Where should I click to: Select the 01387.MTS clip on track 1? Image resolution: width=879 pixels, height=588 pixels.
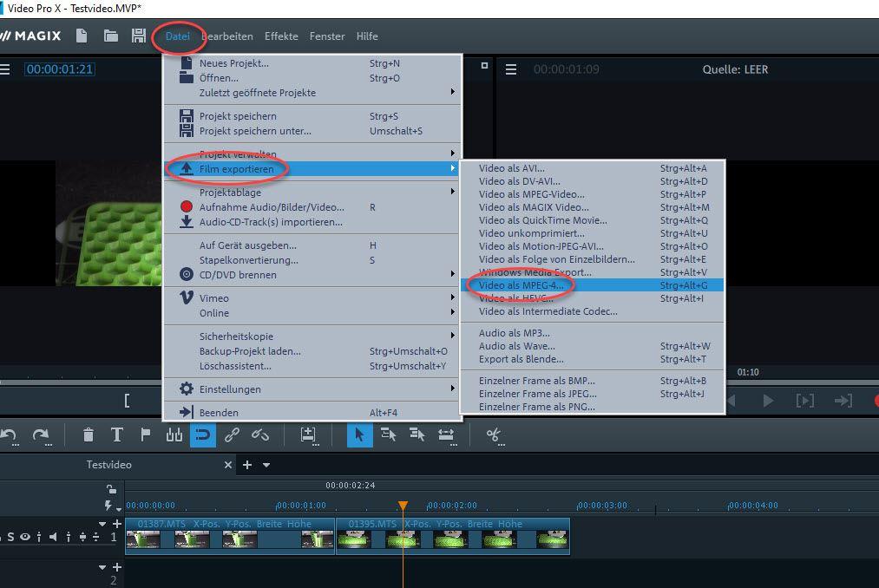230,537
